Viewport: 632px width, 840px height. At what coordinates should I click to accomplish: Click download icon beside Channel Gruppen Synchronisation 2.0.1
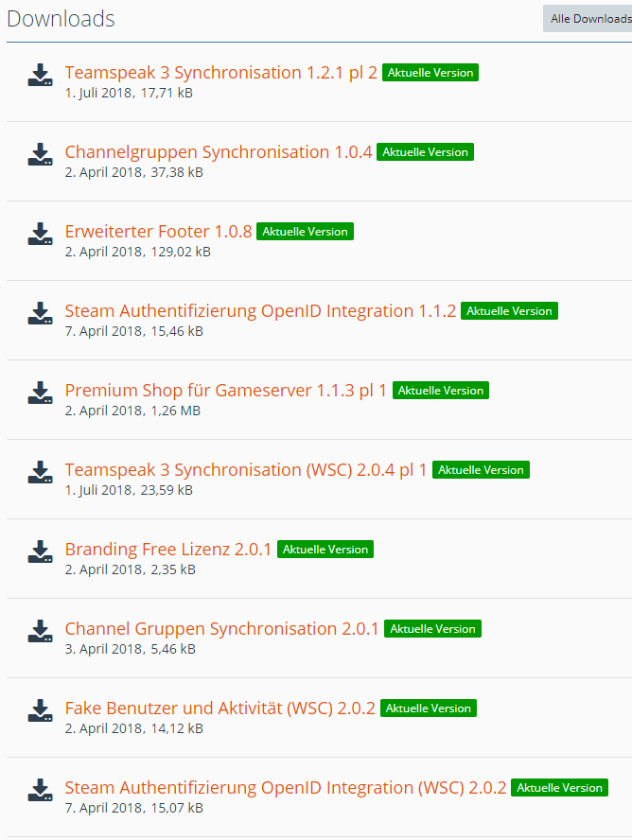pyautogui.click(x=40, y=632)
